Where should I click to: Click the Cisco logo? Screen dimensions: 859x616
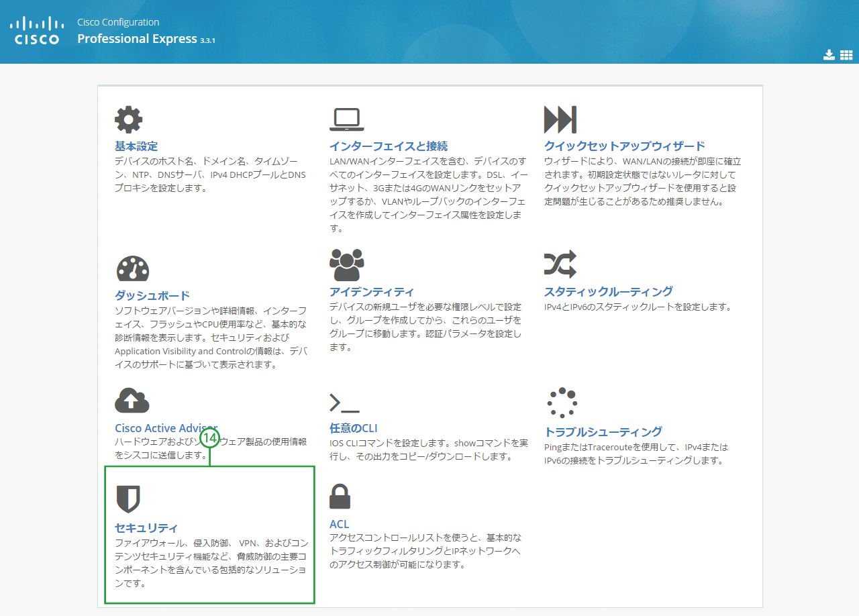pyautogui.click(x=37, y=31)
